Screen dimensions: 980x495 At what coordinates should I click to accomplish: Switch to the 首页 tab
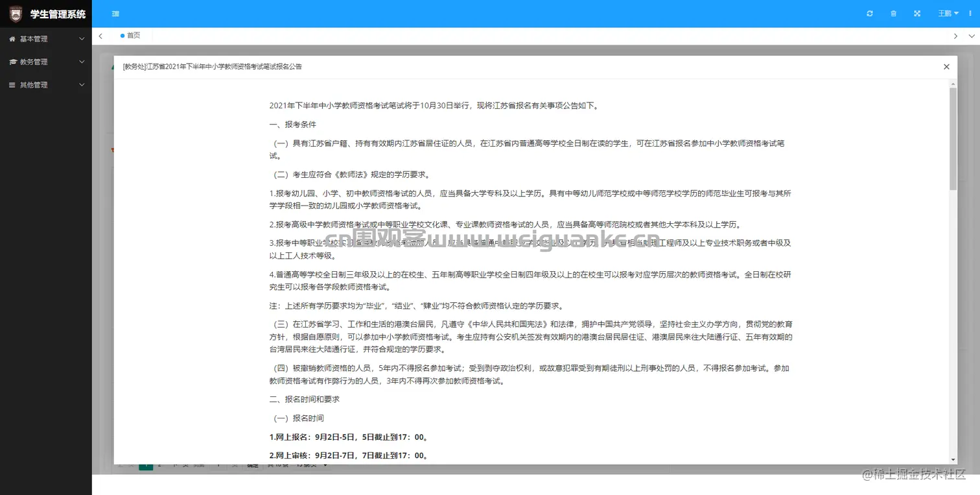(130, 36)
